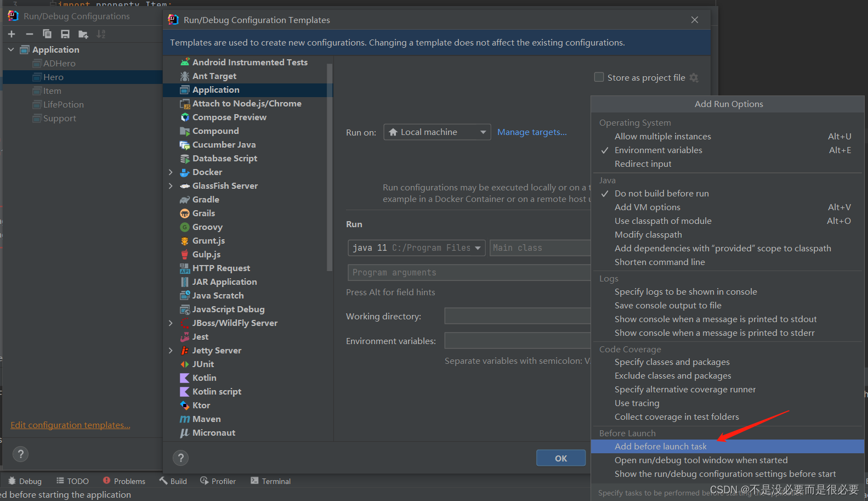Click the help question mark in templates dialog
868x501 pixels.
180,458
